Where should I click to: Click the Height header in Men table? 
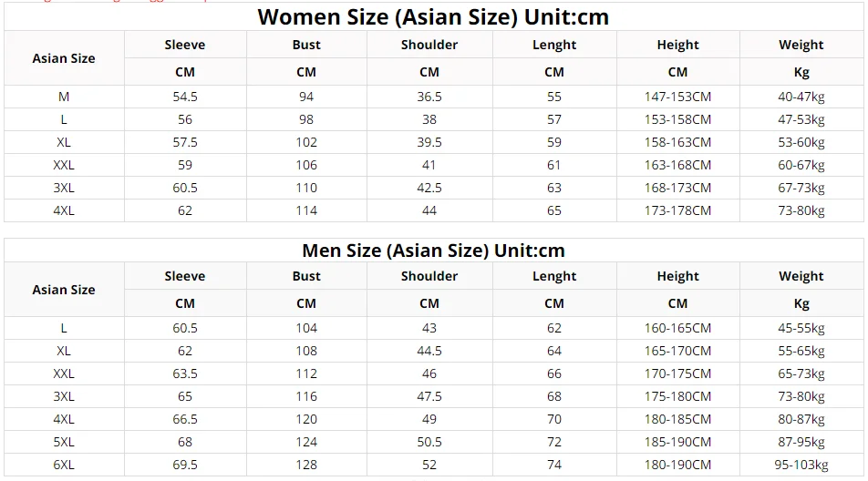pyautogui.click(x=677, y=276)
